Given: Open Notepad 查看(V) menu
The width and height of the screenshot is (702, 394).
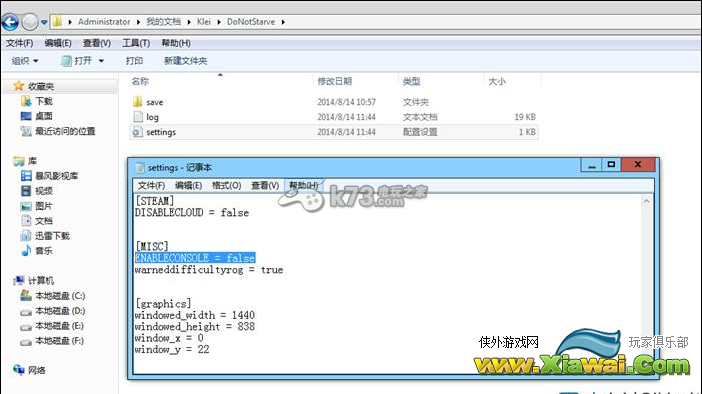Looking at the screenshot, I should click(265, 185).
